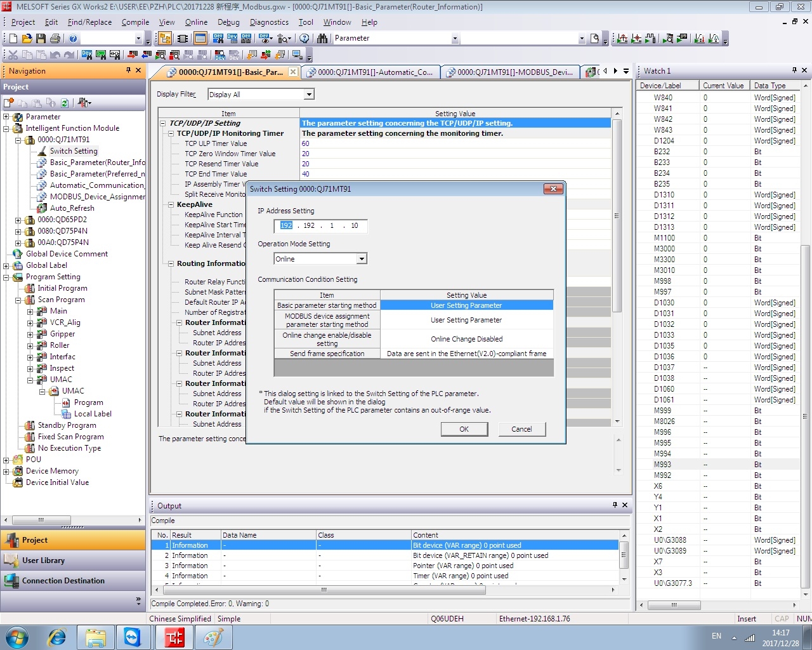Open the Operation Mode Setting dropdown

(x=361, y=259)
